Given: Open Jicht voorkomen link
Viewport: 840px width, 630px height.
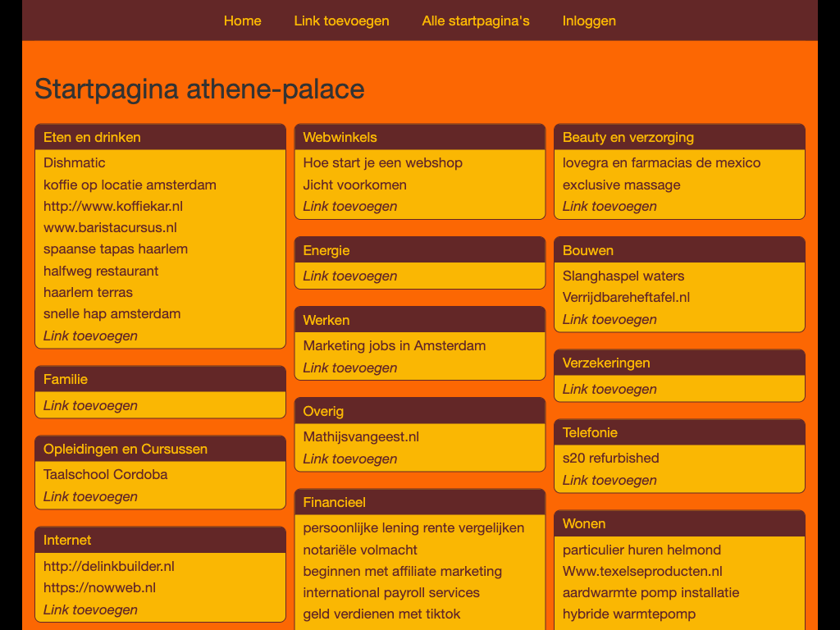Looking at the screenshot, I should [354, 185].
